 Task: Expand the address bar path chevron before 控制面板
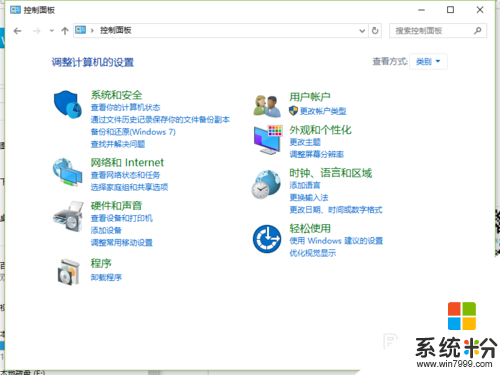[x=92, y=31]
